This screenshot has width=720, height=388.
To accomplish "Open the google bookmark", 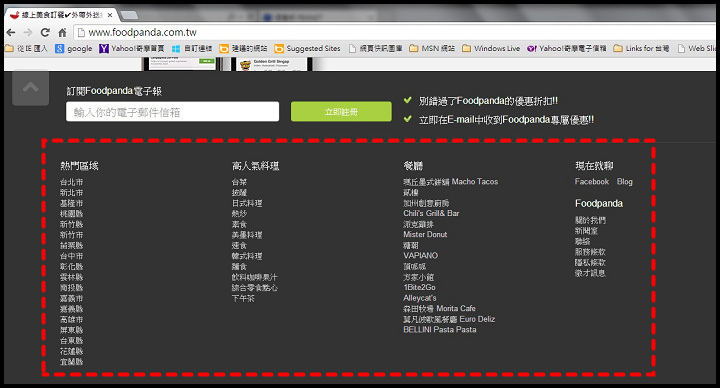I will tap(73, 48).
